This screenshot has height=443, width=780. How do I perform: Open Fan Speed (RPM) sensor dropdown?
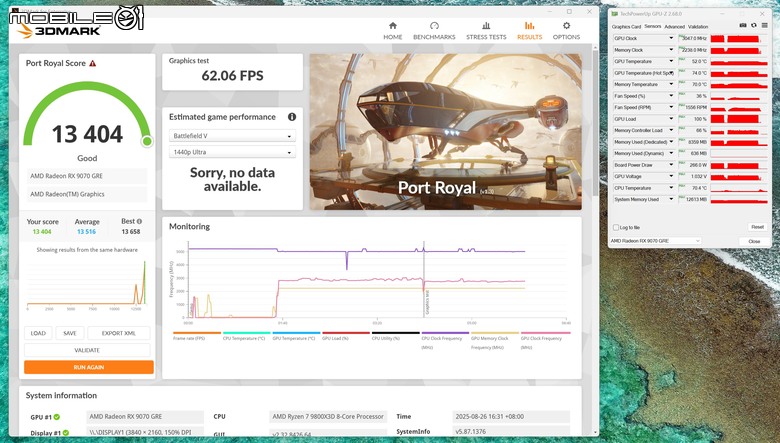(671, 107)
